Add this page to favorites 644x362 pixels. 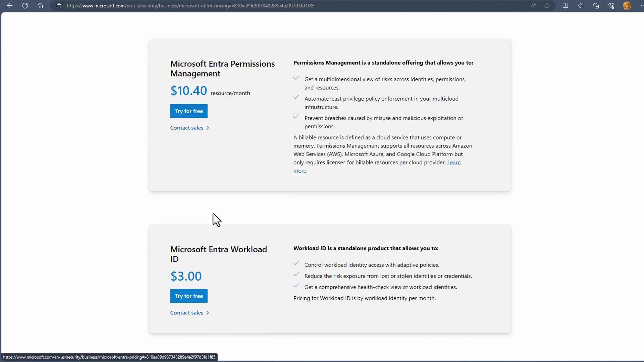(547, 6)
